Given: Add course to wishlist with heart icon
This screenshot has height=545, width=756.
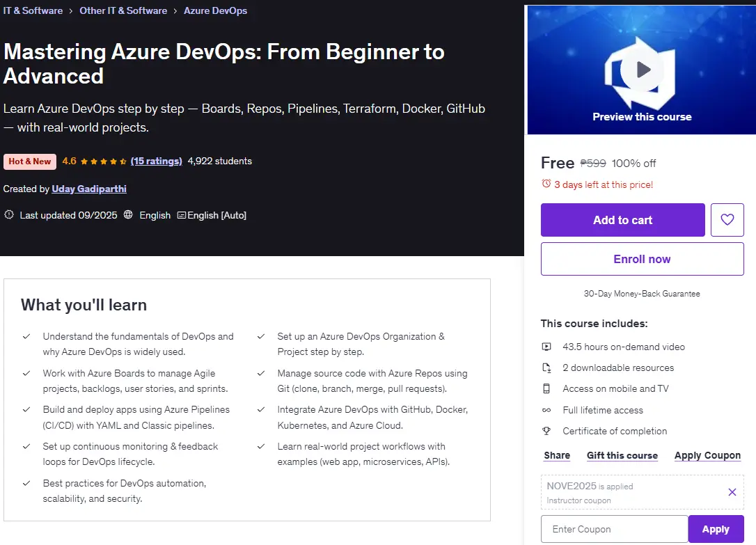Looking at the screenshot, I should (x=727, y=220).
